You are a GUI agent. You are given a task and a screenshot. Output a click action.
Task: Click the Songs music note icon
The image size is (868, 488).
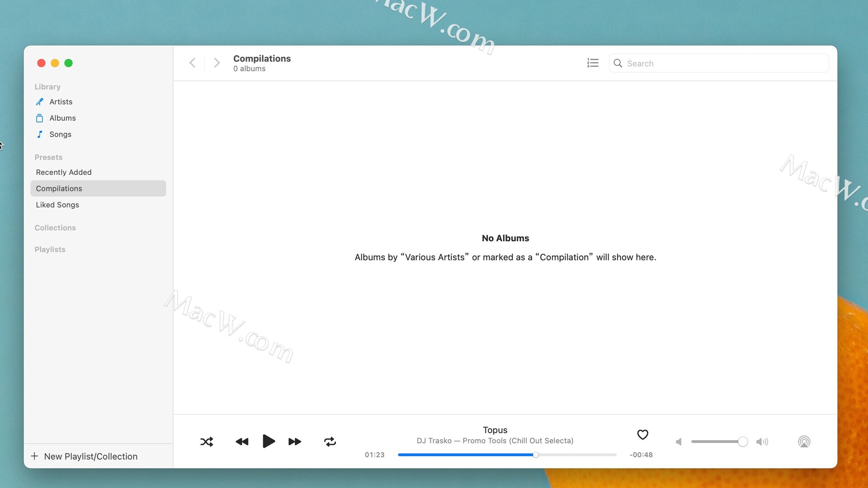tap(40, 134)
